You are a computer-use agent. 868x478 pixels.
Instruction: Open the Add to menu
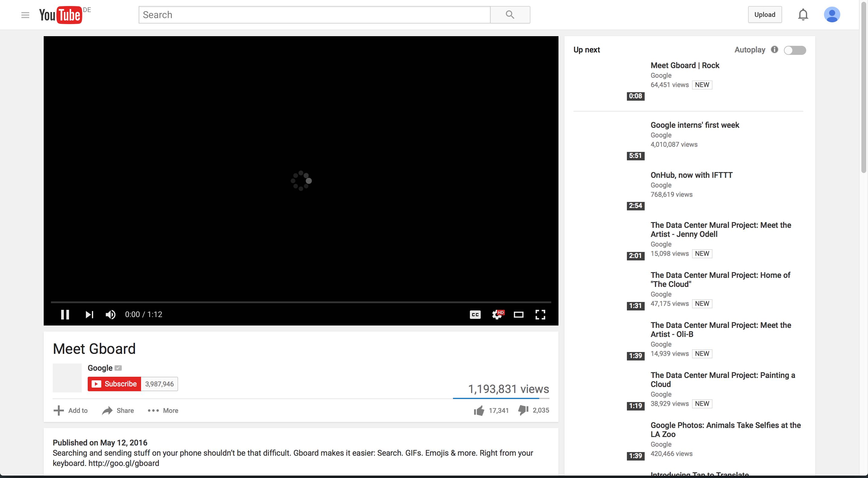[x=71, y=410]
